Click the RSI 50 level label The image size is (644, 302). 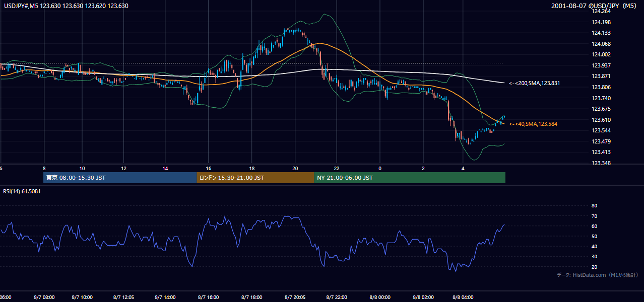point(594,236)
